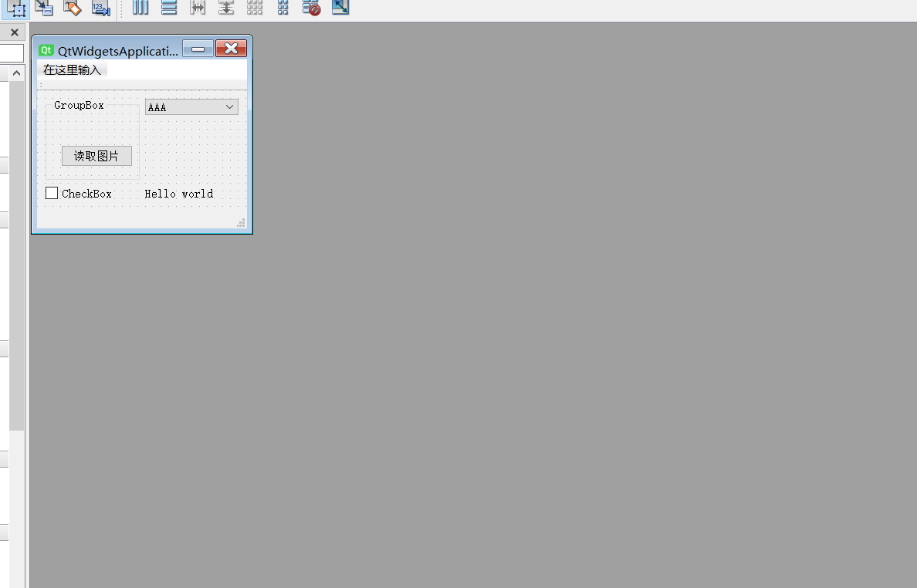The height and width of the screenshot is (588, 917).
Task: Close the left side panel
Action: [15, 32]
